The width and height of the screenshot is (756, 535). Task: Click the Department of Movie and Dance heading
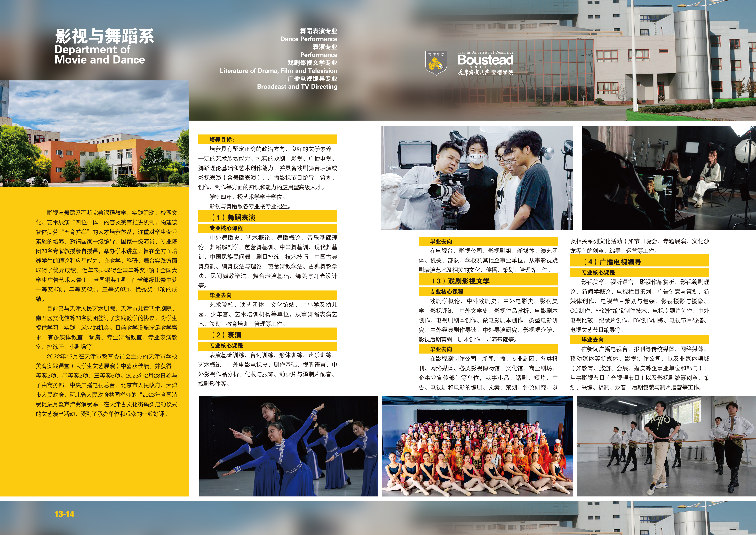[x=100, y=55]
